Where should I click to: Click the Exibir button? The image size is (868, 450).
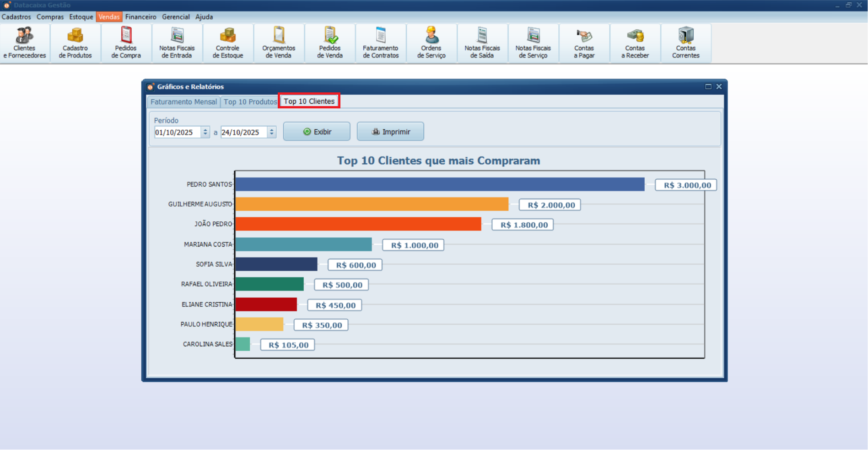(x=316, y=131)
